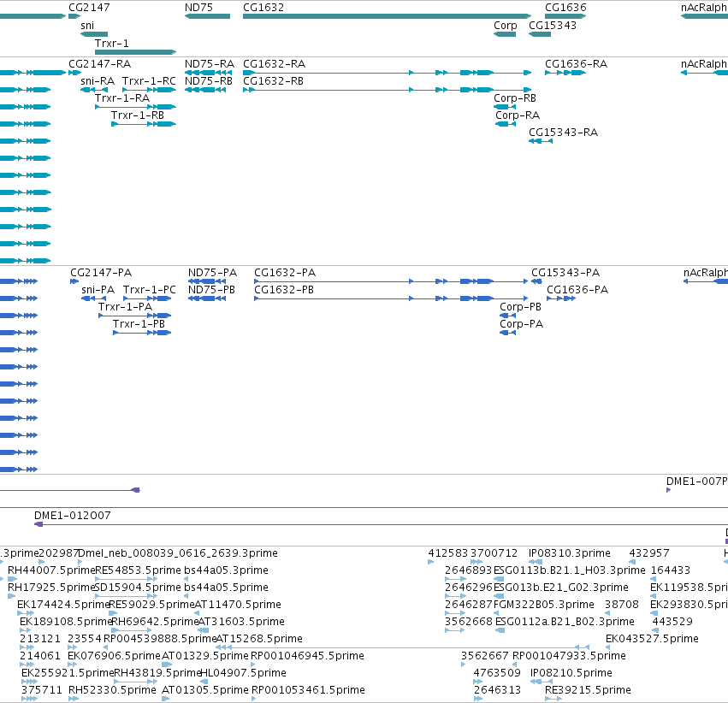Click the AT15268.5prime EST label
The width and height of the screenshot is (728, 703).
pyautogui.click(x=259, y=639)
